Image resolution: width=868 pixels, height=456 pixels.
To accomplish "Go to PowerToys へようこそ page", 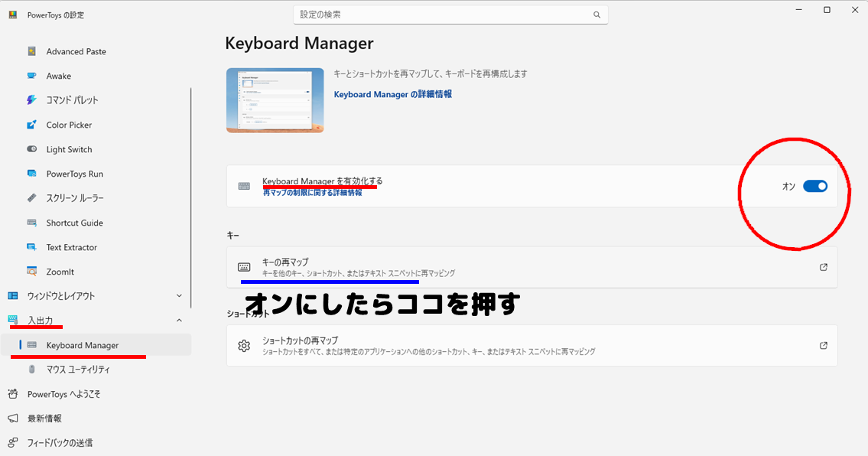I will click(63, 394).
